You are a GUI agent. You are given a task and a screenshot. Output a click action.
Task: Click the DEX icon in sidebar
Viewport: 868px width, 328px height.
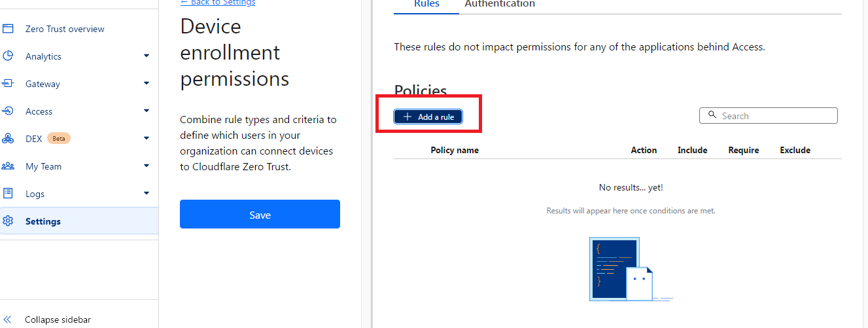8,139
